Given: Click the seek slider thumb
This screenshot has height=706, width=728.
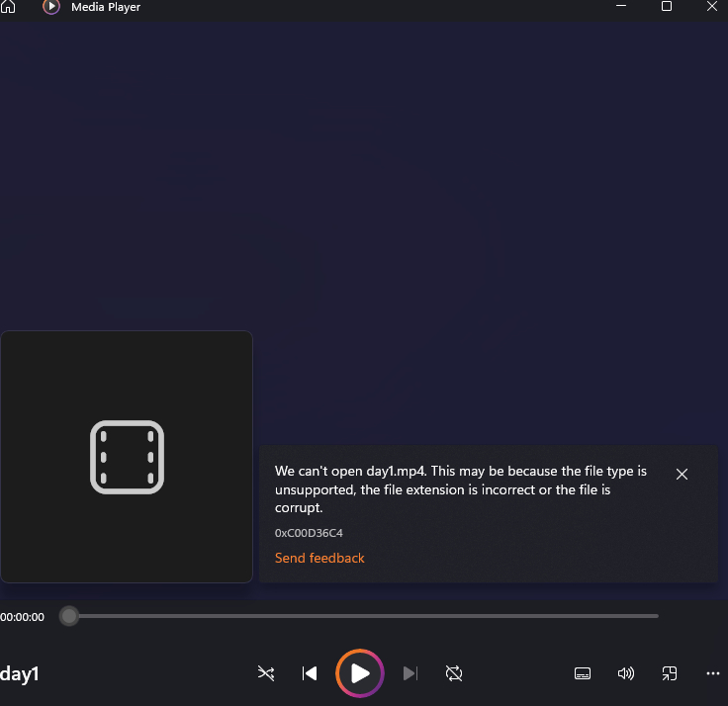Looking at the screenshot, I should 68,616.
